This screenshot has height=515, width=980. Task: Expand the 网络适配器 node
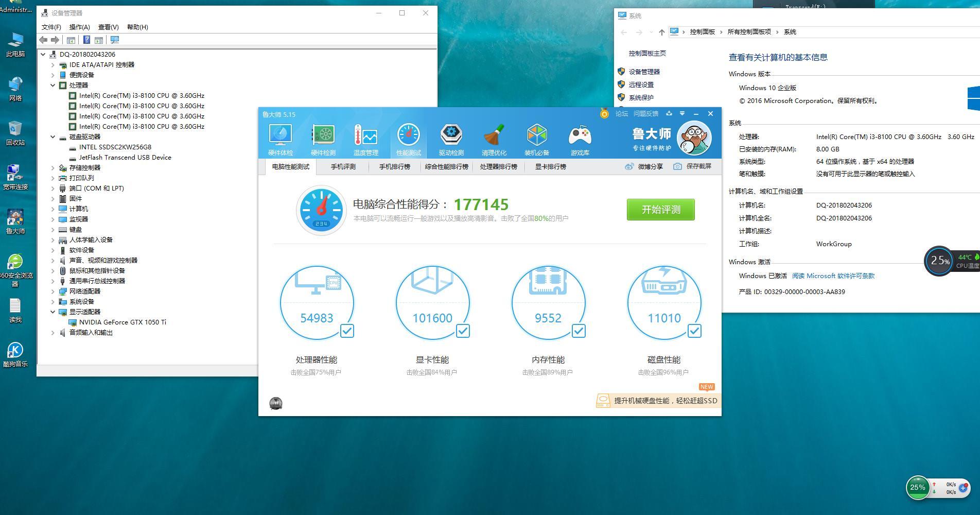coord(52,291)
